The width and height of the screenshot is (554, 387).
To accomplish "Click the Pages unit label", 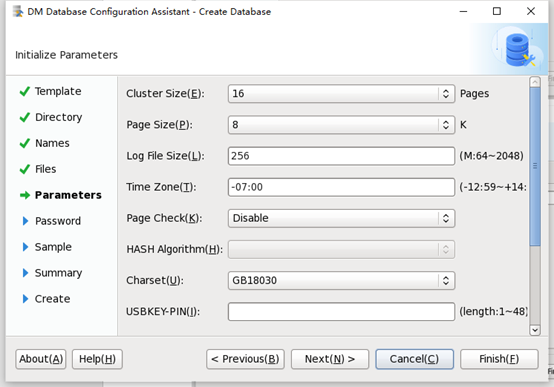I will 475,94.
